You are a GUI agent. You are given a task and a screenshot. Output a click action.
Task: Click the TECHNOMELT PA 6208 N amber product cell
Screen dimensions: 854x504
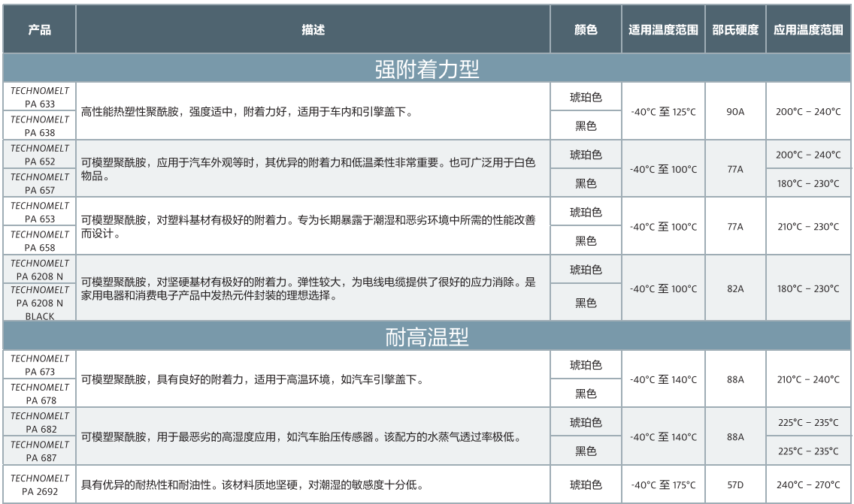pos(39,270)
